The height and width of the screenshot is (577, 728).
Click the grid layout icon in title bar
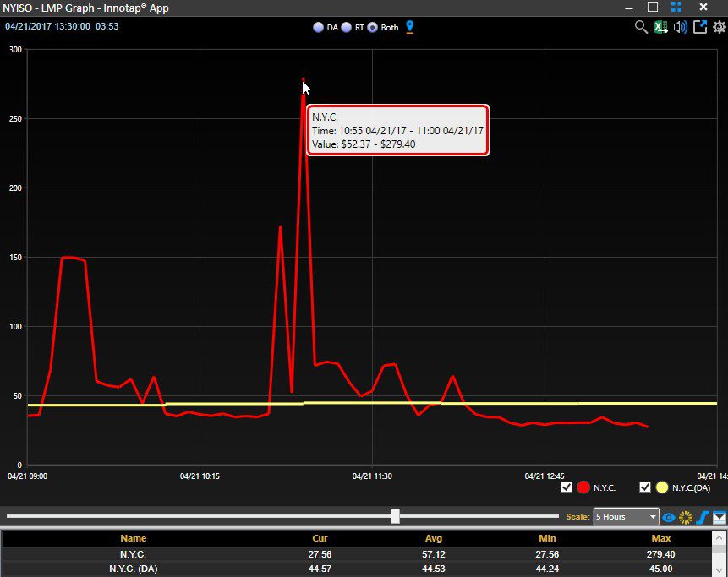pyautogui.click(x=676, y=7)
